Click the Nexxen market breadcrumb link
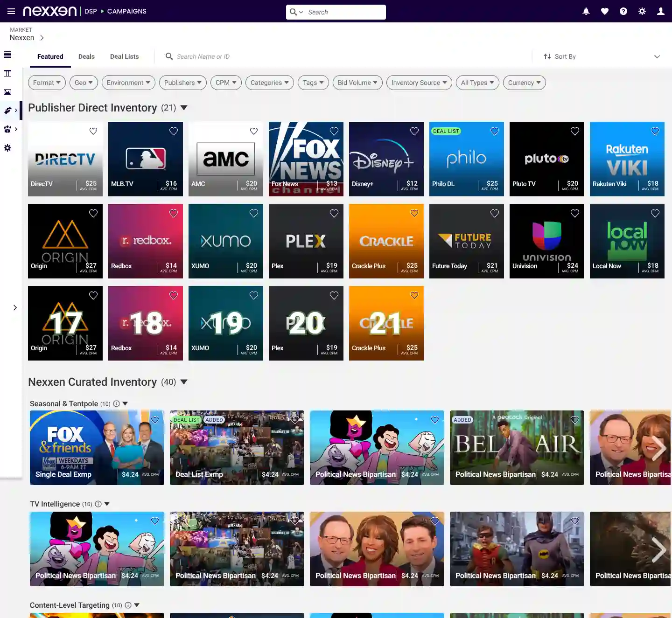Viewport: 672px width, 618px height. pyautogui.click(x=22, y=37)
